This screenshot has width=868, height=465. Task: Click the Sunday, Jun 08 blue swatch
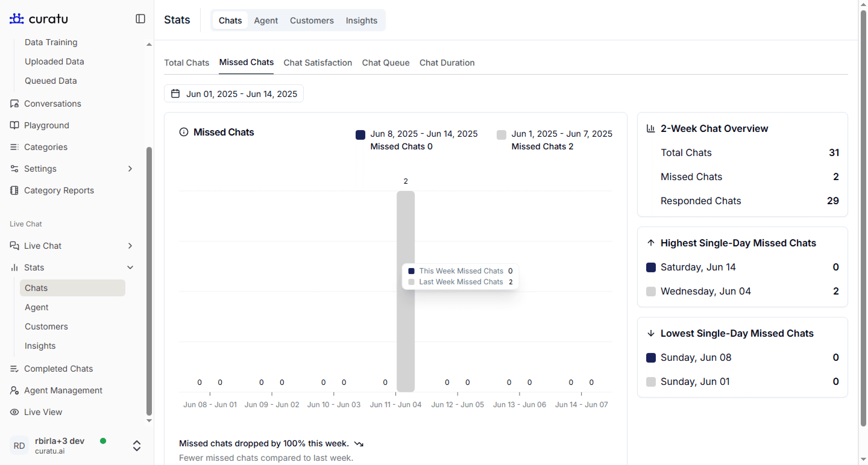(651, 357)
